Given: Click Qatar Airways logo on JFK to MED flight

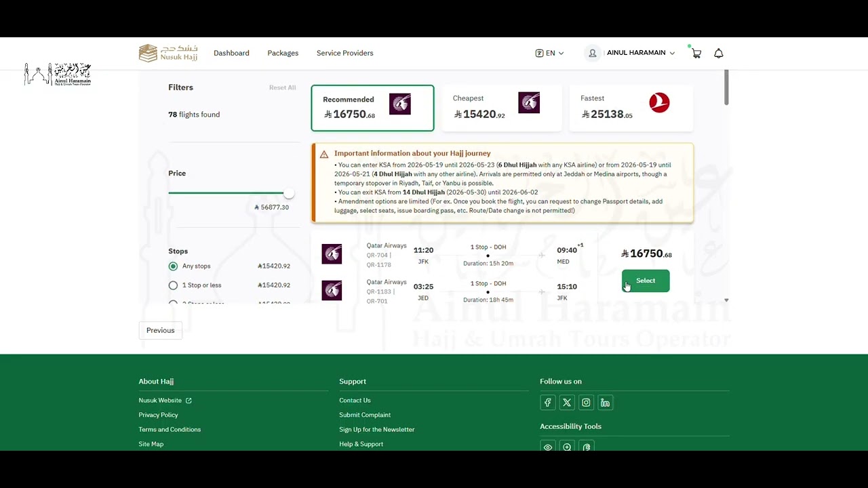Looking at the screenshot, I should pyautogui.click(x=332, y=254).
